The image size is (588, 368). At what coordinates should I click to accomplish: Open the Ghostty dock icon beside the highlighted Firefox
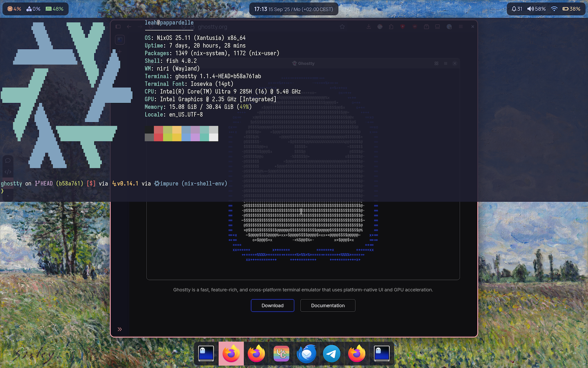pos(206,354)
